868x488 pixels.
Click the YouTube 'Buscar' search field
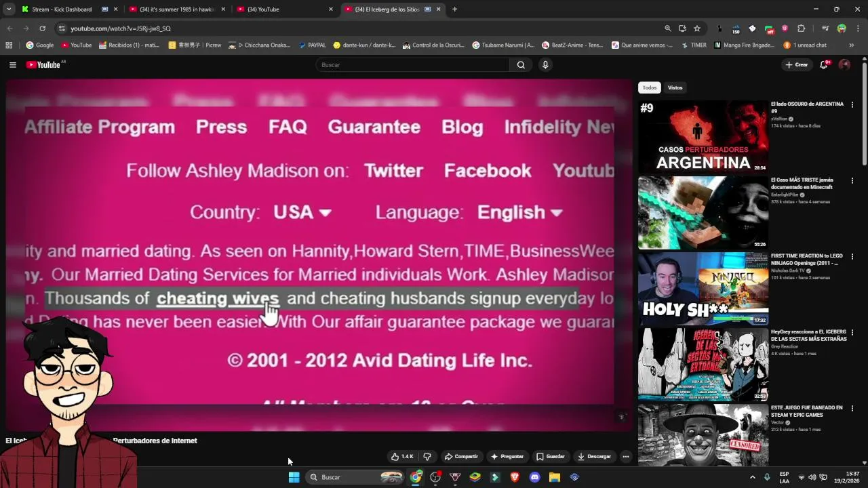tap(412, 65)
